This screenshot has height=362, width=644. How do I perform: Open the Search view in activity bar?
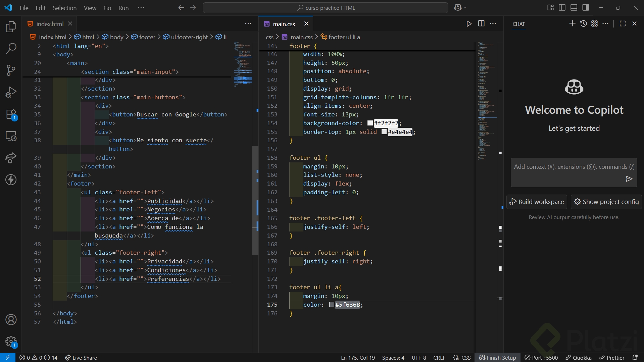click(11, 48)
